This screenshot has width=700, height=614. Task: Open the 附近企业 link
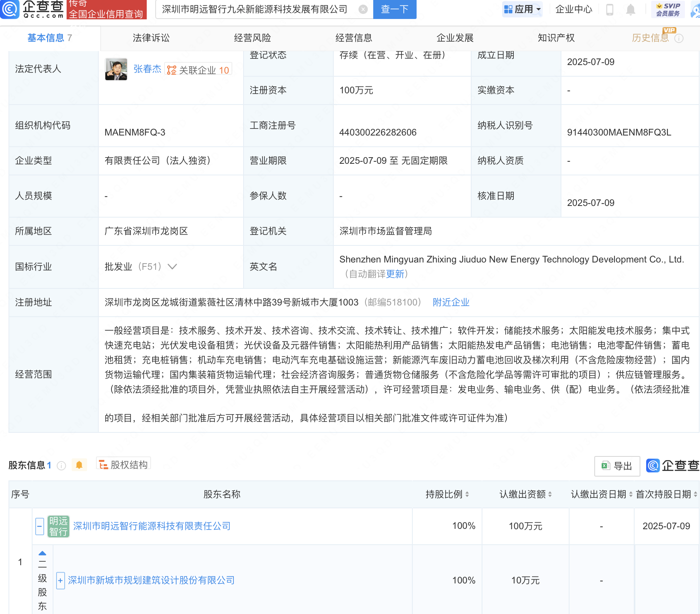[x=451, y=302]
